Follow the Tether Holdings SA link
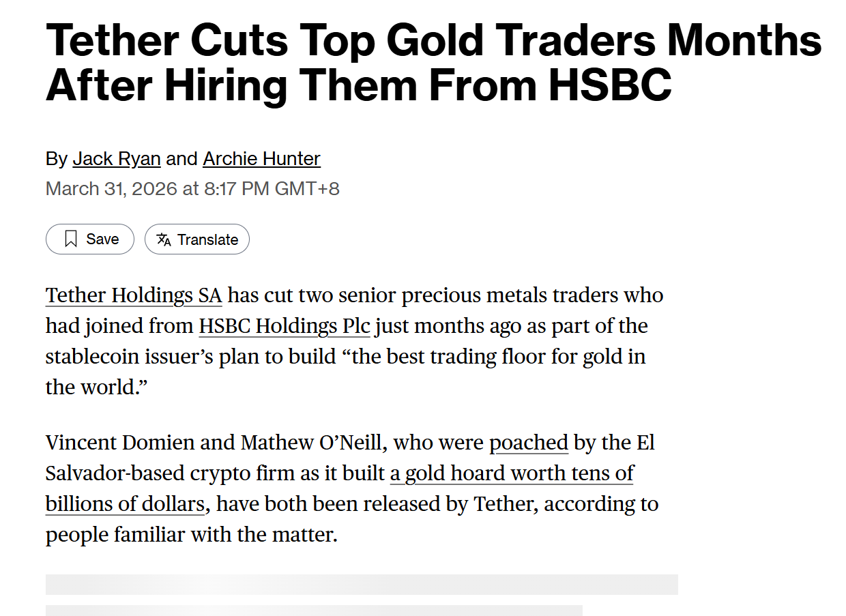The width and height of the screenshot is (846, 616). 134,295
